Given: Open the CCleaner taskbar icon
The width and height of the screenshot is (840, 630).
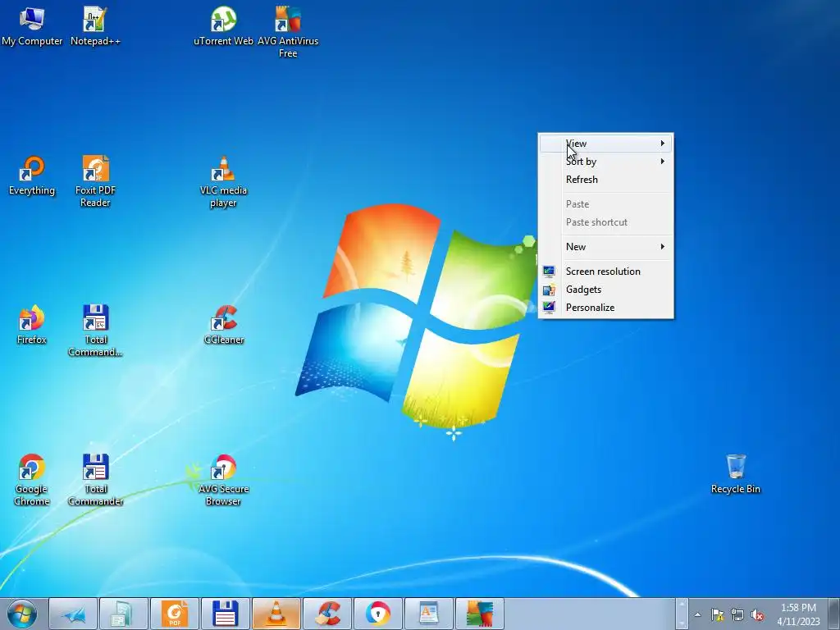Looking at the screenshot, I should pos(327,614).
